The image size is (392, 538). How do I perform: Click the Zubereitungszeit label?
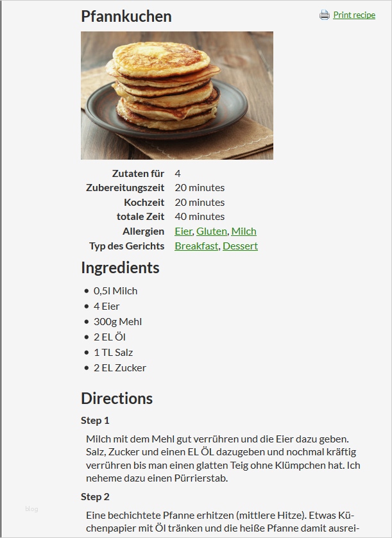coord(125,187)
